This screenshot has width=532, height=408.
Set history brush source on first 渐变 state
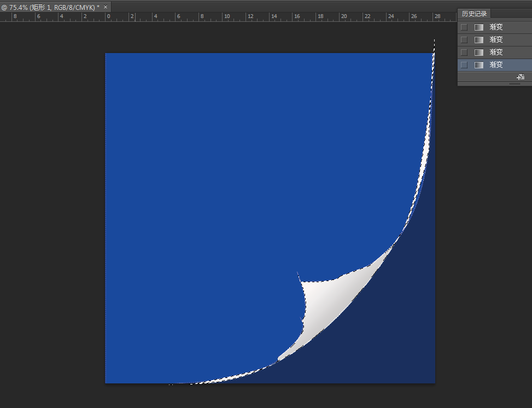(x=464, y=27)
